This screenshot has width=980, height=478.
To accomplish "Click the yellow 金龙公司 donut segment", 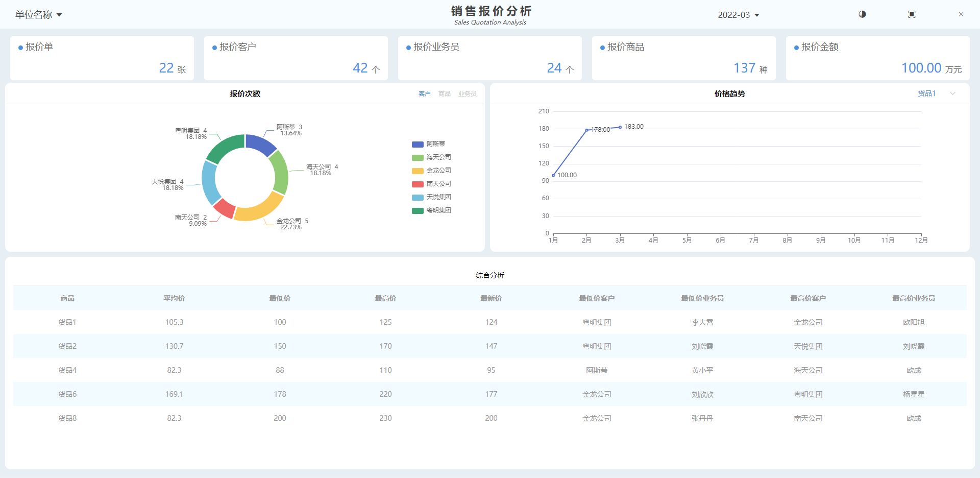I will (x=260, y=209).
